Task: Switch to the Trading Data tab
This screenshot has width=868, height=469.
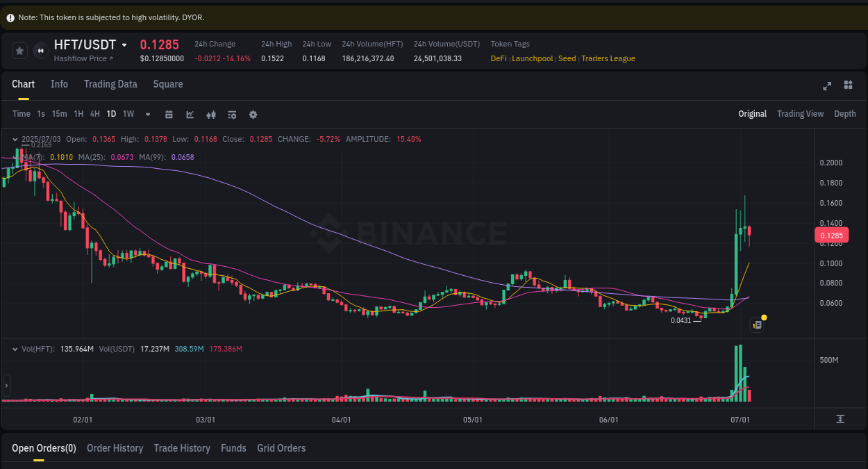Action: [110, 84]
